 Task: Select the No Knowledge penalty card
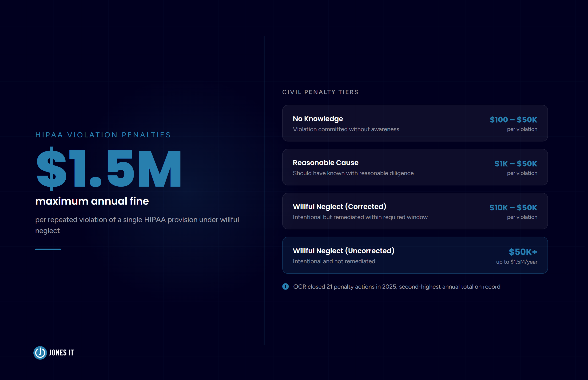(x=415, y=123)
